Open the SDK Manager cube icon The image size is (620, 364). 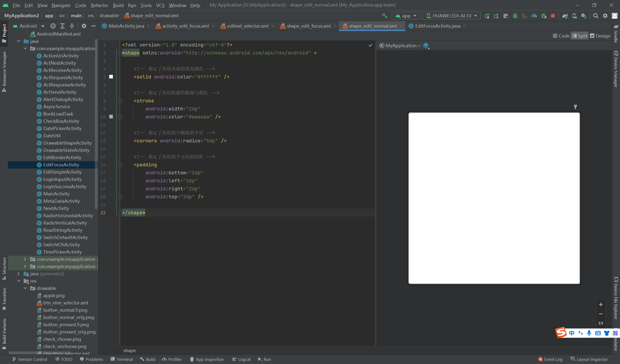point(584,16)
